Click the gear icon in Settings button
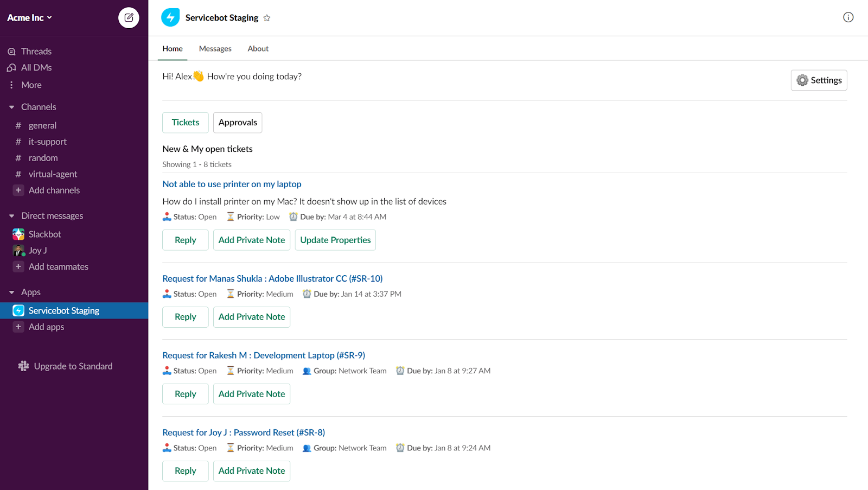 click(802, 80)
